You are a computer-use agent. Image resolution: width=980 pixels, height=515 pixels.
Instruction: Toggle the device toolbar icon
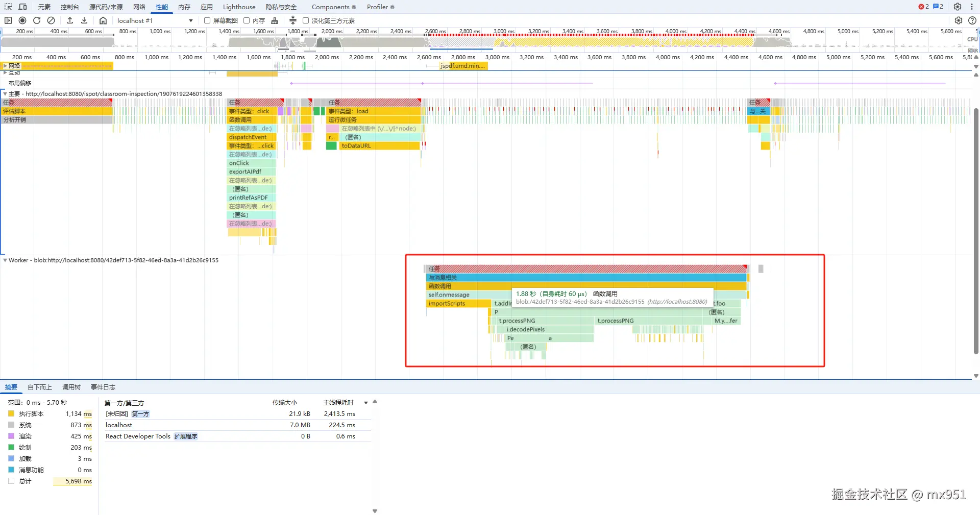tap(23, 7)
